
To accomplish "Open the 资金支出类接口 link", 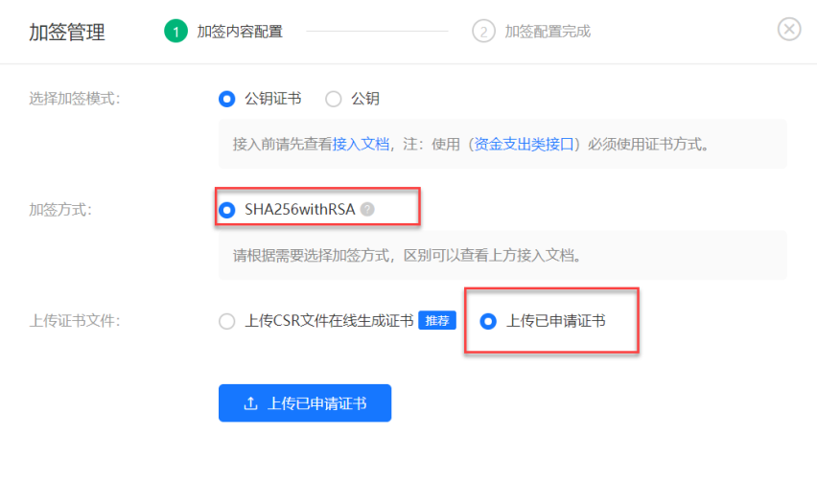I will [x=524, y=144].
